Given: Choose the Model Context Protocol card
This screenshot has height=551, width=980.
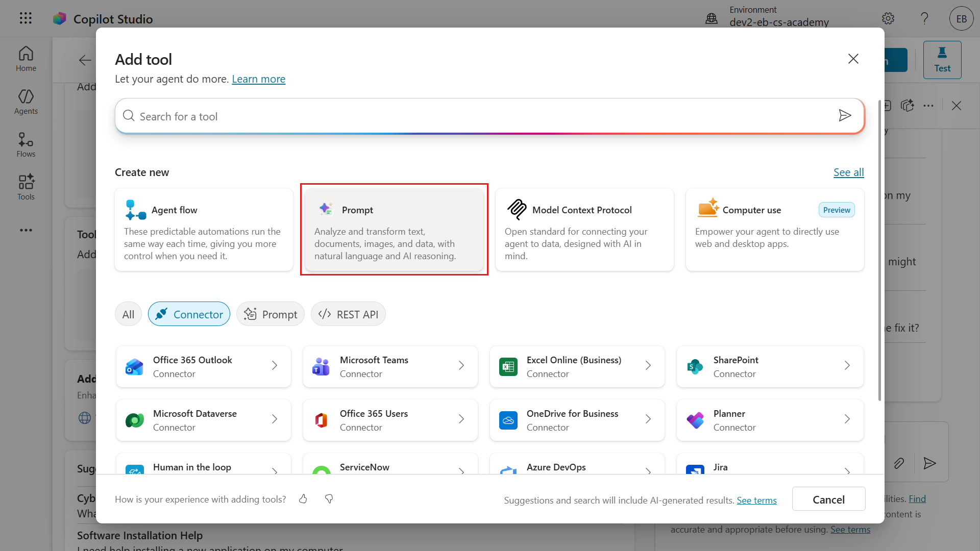Looking at the screenshot, I should (584, 230).
